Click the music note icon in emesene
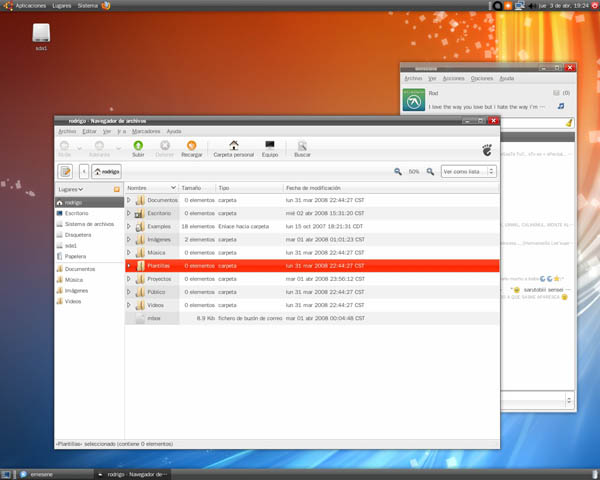The height and width of the screenshot is (480, 600). [561, 106]
